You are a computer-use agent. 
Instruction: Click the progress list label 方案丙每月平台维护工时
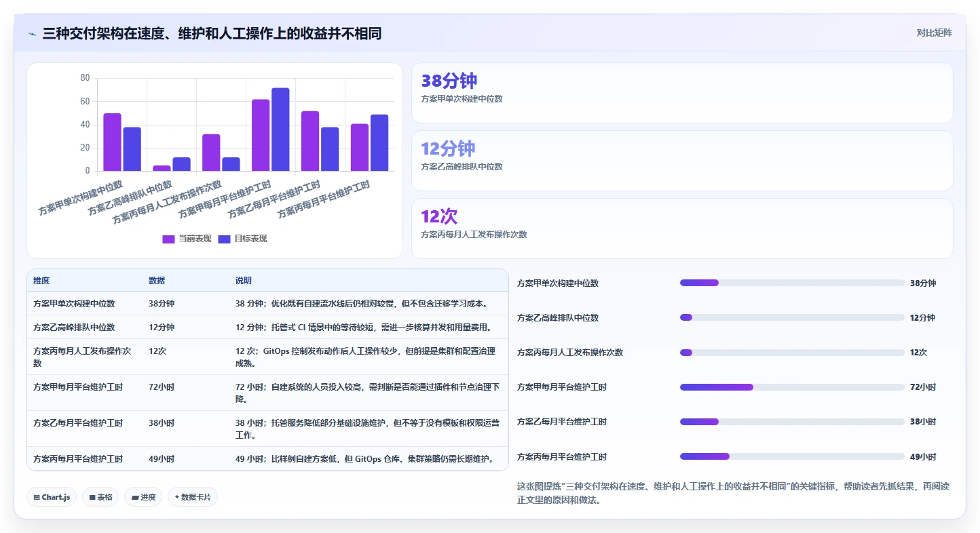tap(562, 457)
